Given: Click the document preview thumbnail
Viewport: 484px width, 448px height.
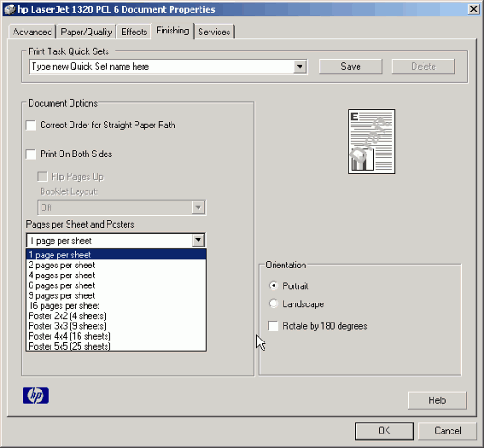Looking at the screenshot, I should coord(371,142).
